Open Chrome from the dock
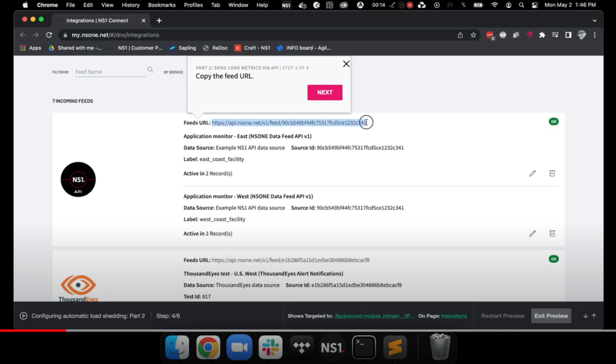 tap(208, 347)
